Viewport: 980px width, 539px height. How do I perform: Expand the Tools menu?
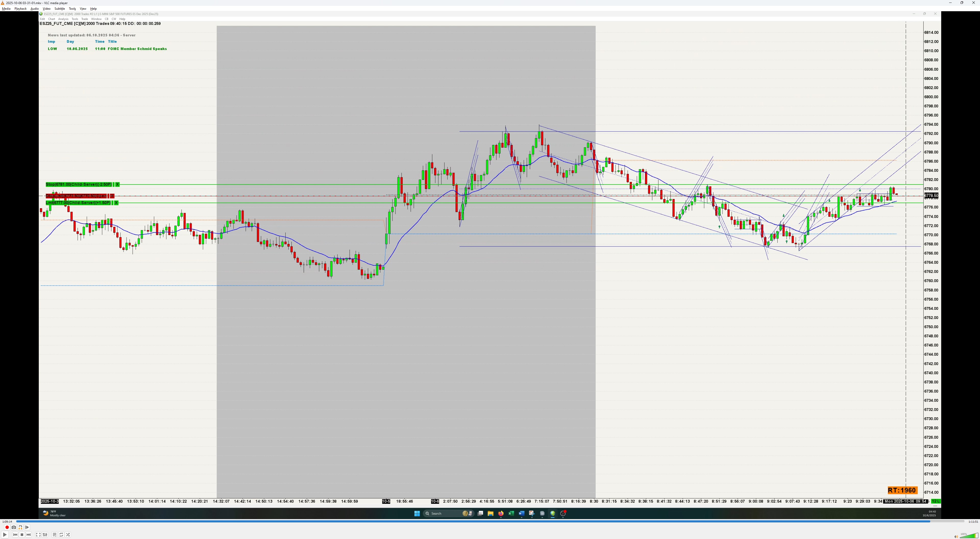click(72, 8)
